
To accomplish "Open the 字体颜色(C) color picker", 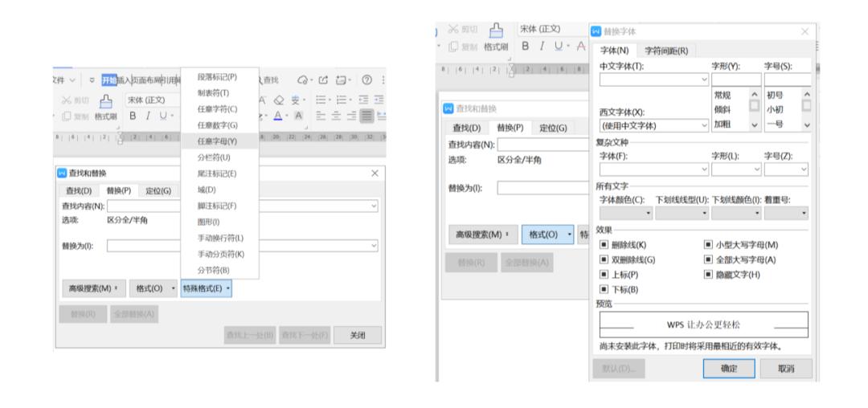I will (626, 213).
